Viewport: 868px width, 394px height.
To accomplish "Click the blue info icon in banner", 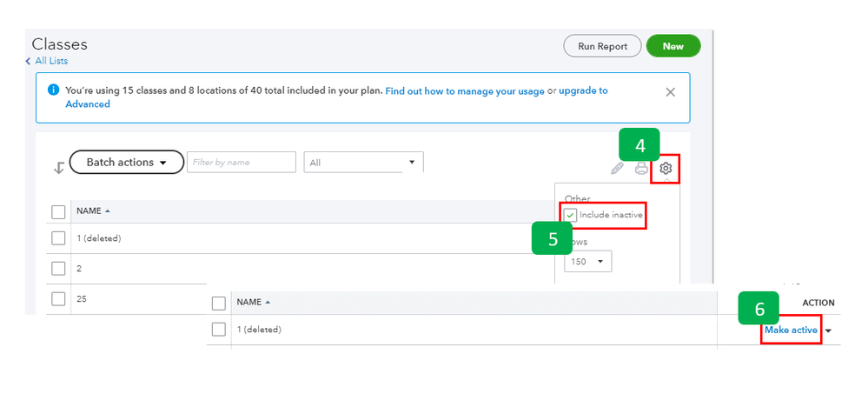I will coord(53,90).
